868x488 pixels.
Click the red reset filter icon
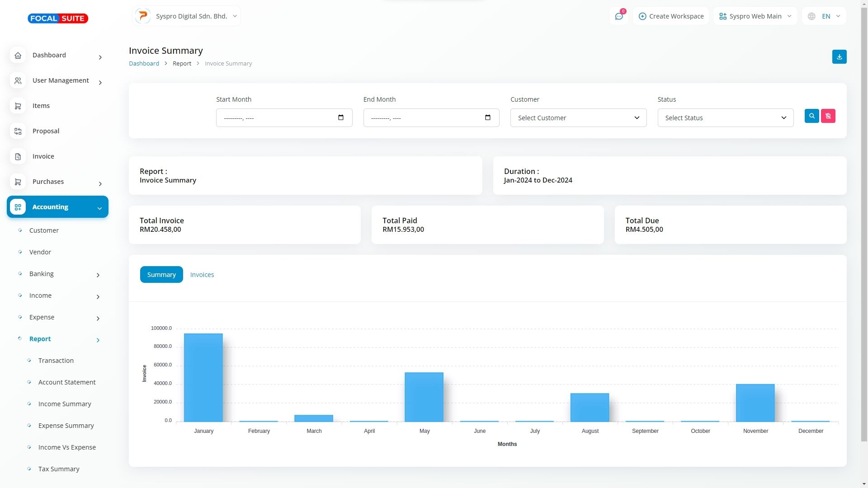click(x=828, y=116)
